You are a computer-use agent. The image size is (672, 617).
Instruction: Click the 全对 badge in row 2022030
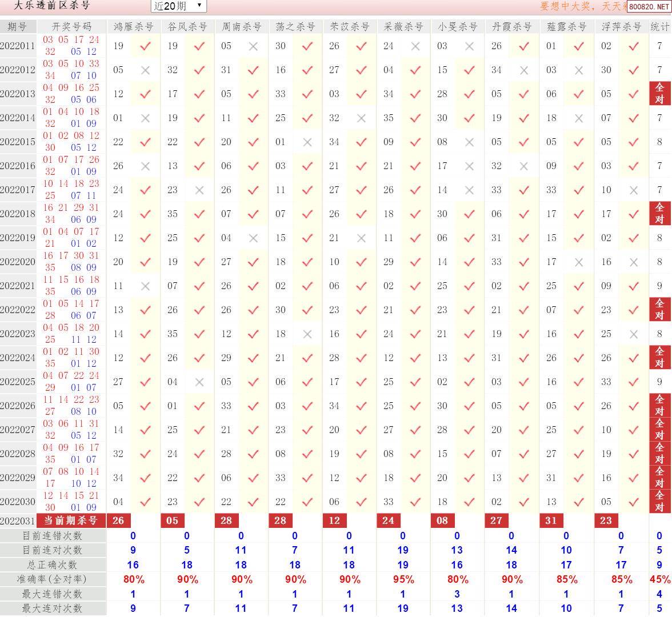pyautogui.click(x=659, y=502)
